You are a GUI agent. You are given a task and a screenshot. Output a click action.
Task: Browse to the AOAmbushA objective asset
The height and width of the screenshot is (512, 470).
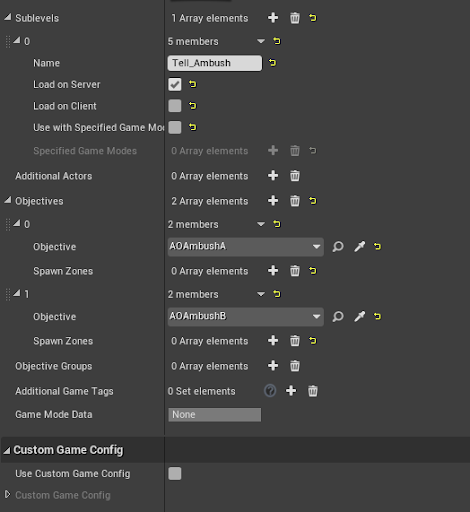338,247
